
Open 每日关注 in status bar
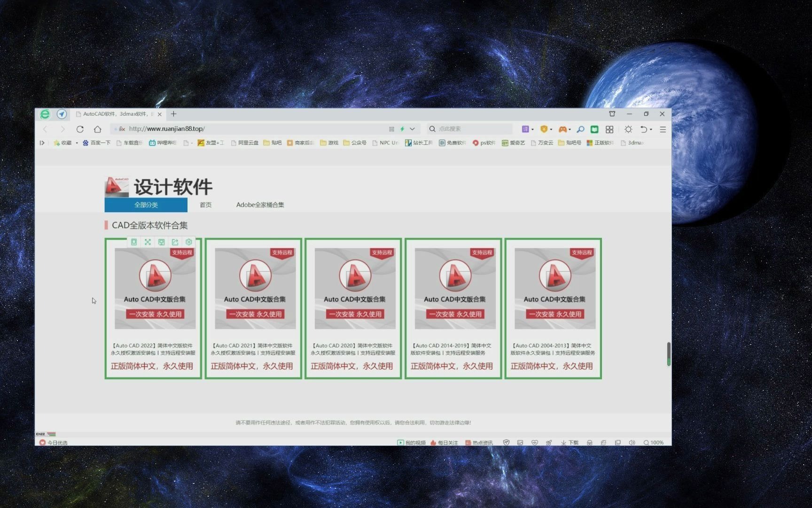tap(444, 443)
